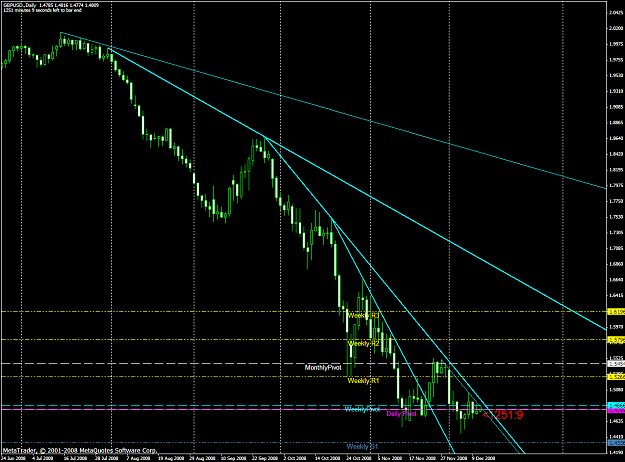625x462 pixels.
Task: Select the "MonthlyPivot" label
Action: tap(323, 368)
